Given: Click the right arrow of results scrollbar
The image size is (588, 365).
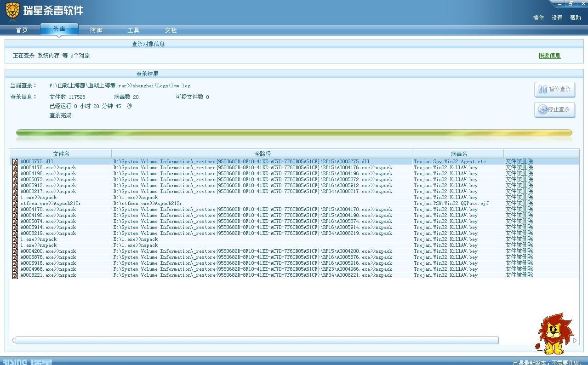Looking at the screenshot, I should click(574, 341).
